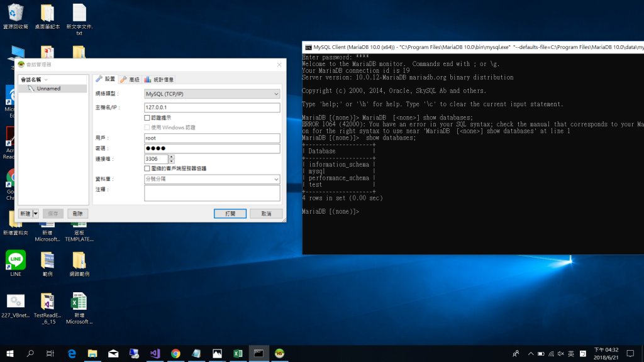Click the 新建 new session button

(x=25, y=214)
